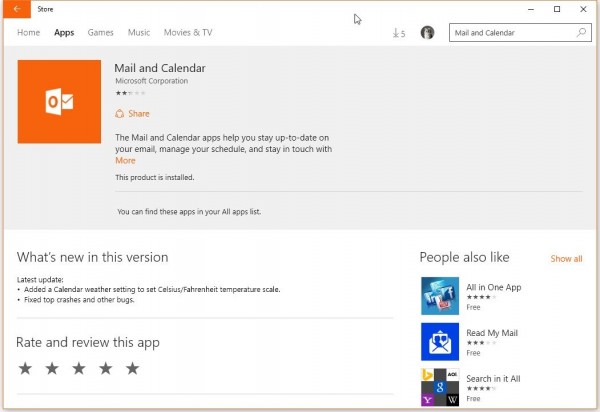Click the Mail and Calendar app tile
This screenshot has width=600, height=412.
click(x=59, y=102)
